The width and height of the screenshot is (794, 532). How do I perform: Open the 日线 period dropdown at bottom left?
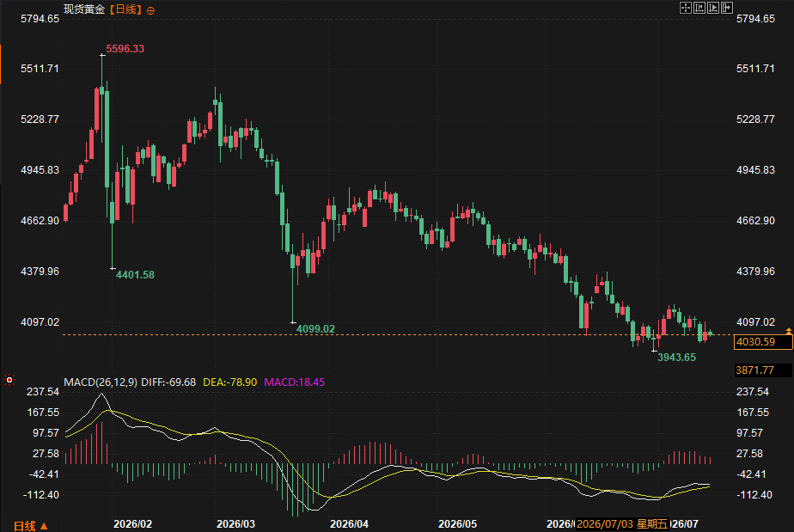30,526
